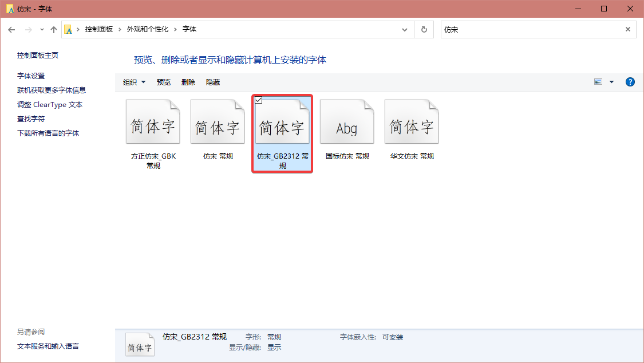
Task: Expand the address bar history dropdown
Action: click(x=405, y=29)
